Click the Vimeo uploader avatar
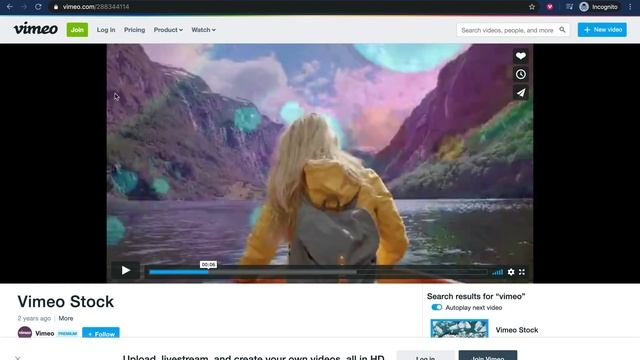Screen dimensions: 640x360 pos(24,332)
